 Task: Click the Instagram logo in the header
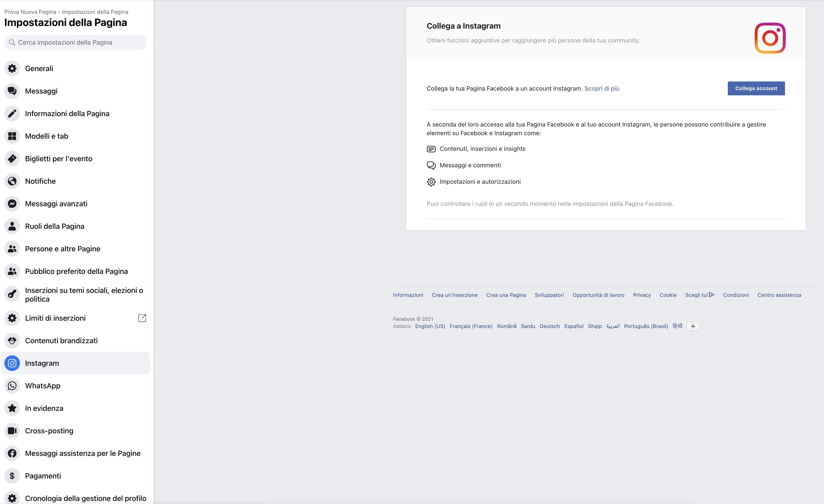769,38
